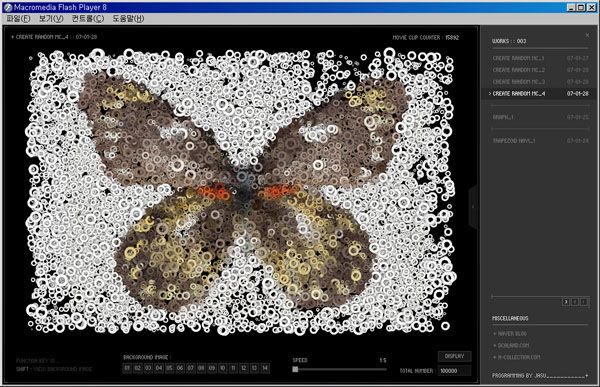Focus the TOTAL NUMBER input field

(454, 371)
